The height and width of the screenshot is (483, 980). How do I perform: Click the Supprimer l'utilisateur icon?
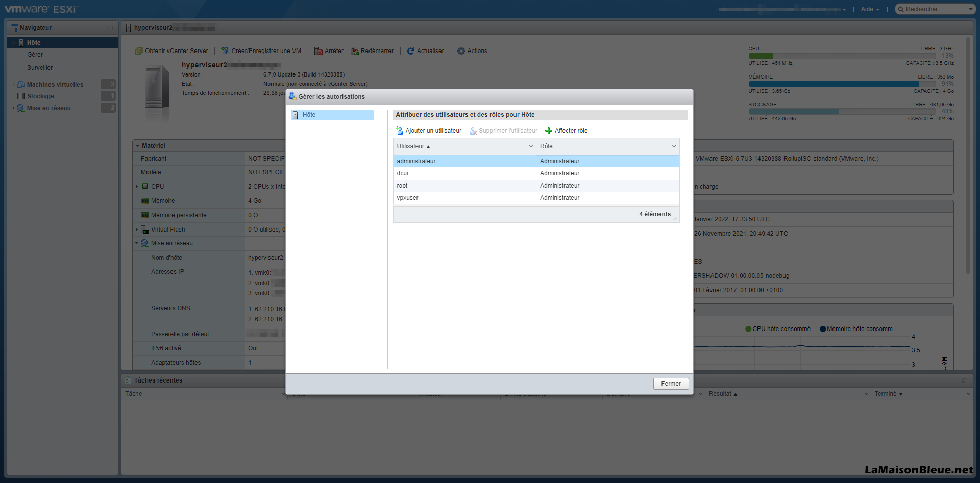click(x=473, y=131)
